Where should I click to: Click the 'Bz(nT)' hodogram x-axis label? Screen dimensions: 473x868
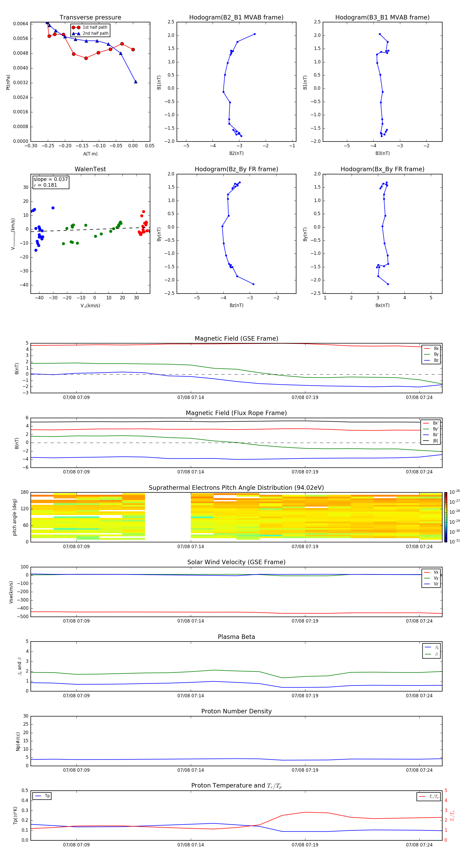[x=236, y=305]
